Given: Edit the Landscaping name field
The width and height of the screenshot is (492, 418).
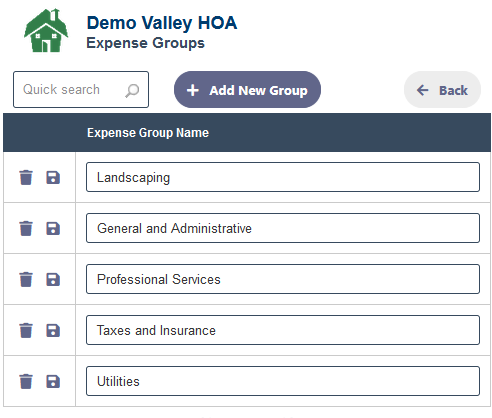Looking at the screenshot, I should (283, 177).
